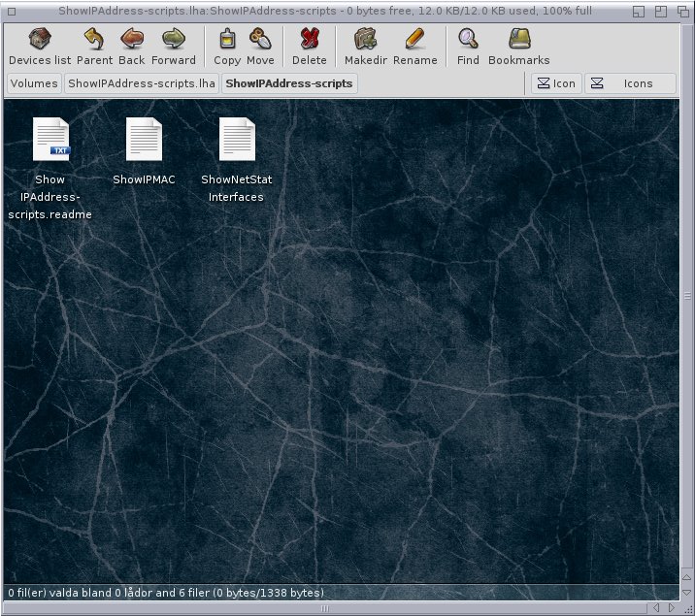Click the Volumes path button
This screenshot has height=616, width=695.
click(34, 83)
